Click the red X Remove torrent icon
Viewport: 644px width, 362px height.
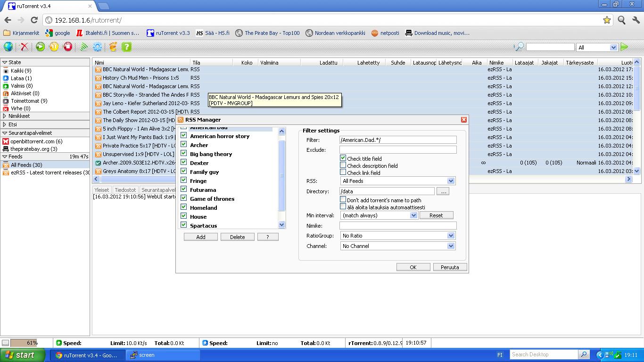24,47
